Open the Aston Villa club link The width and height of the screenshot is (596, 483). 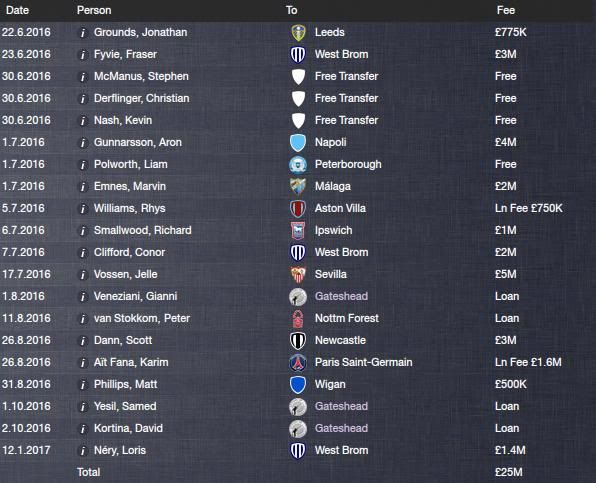(x=340, y=208)
